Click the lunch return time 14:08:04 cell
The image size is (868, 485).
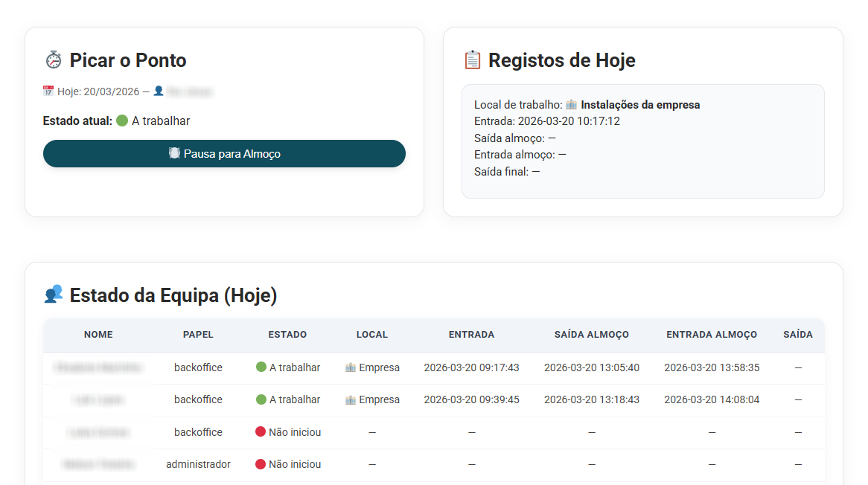pyautogui.click(x=712, y=399)
